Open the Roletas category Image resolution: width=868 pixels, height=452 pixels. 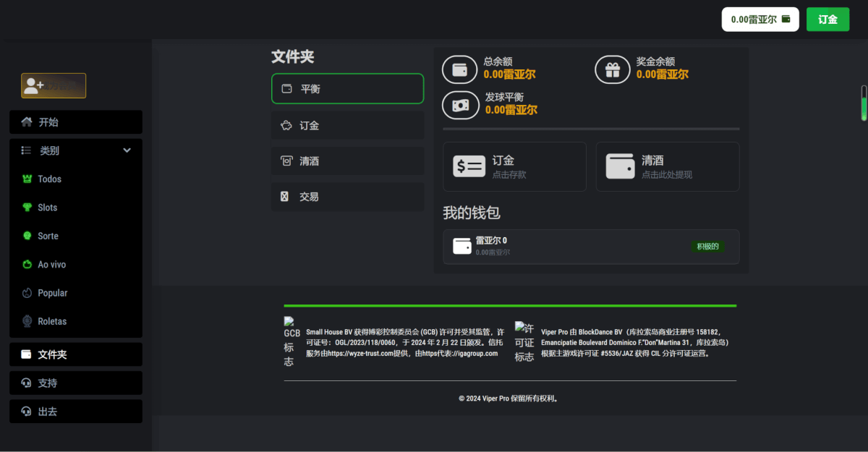click(x=52, y=321)
